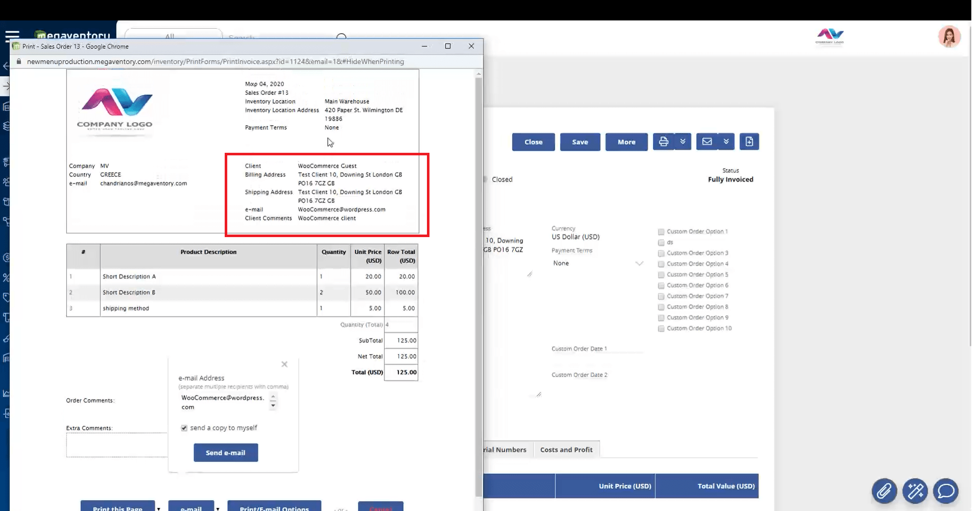The image size is (980, 511).
Task: Attach a file with the paperclip icon
Action: (885, 491)
